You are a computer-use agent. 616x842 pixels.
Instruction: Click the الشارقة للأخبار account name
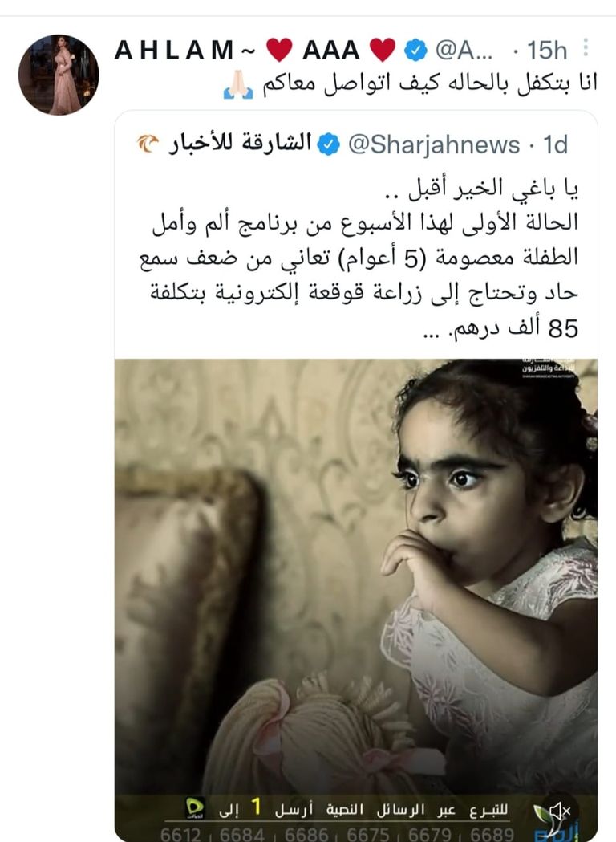click(239, 143)
